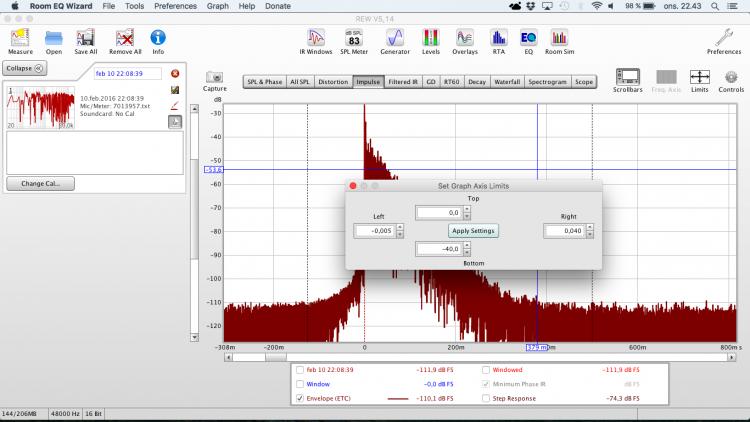Click the Wi-Fi status icon

[x=596, y=6]
